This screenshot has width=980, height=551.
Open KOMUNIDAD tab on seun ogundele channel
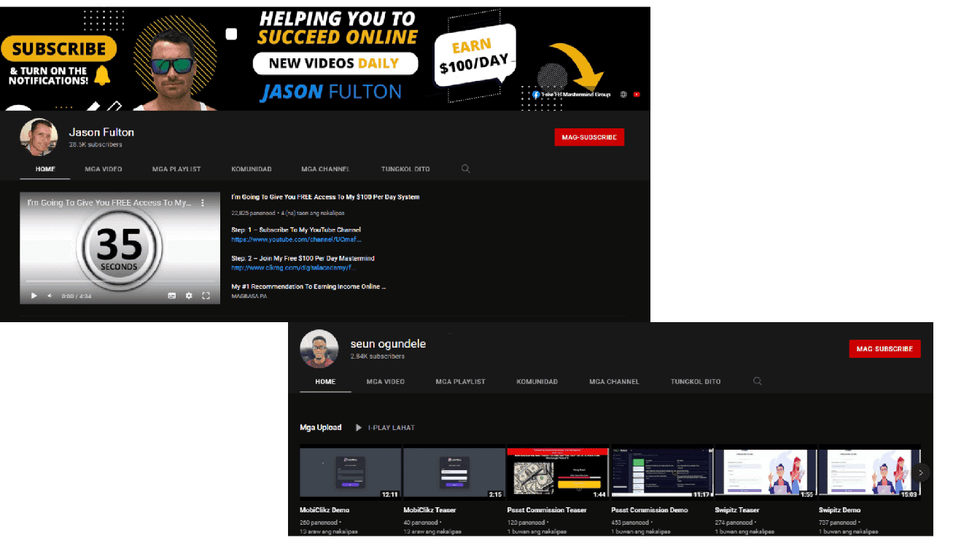coord(537,381)
